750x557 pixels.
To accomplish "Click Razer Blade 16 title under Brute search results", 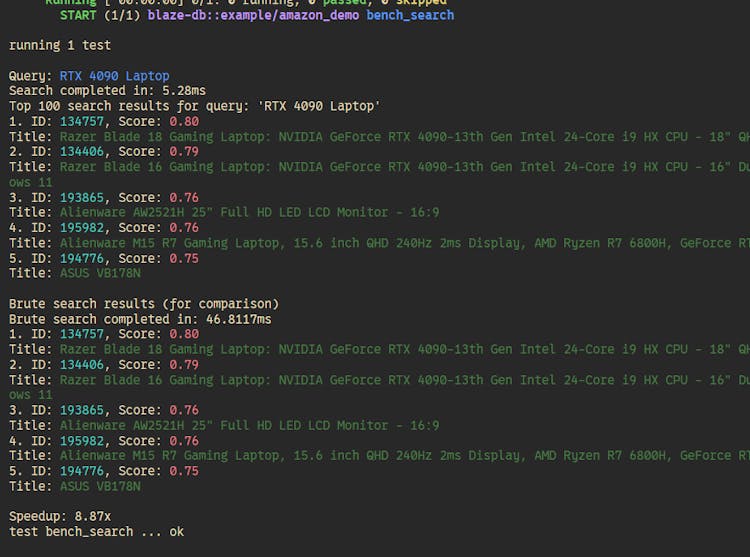I will pyautogui.click(x=400, y=380).
